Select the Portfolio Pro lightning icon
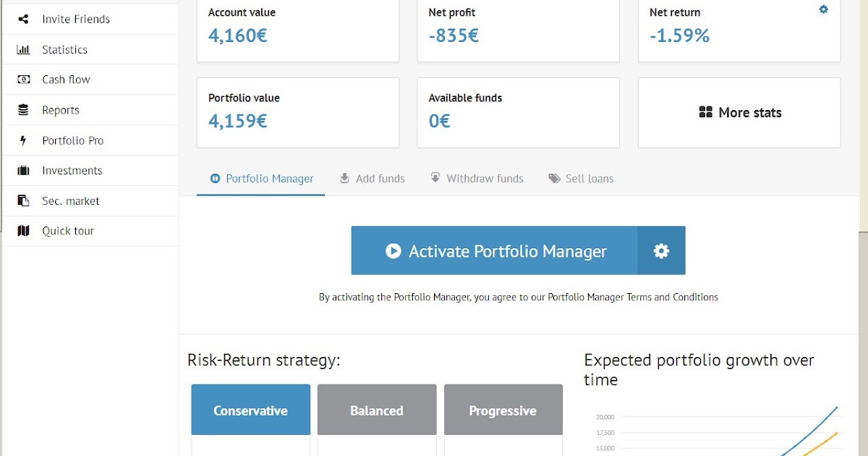This screenshot has width=868, height=456. [x=22, y=140]
